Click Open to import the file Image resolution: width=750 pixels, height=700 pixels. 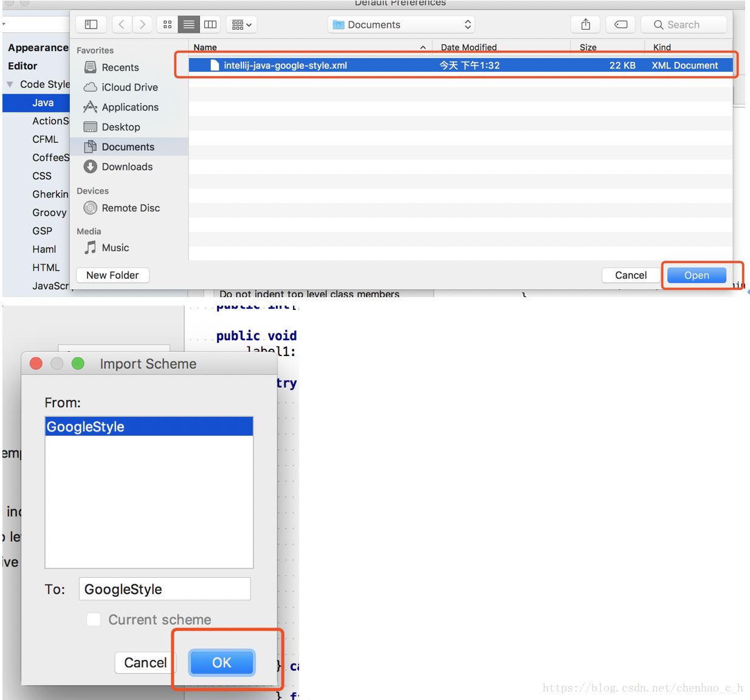tap(696, 275)
